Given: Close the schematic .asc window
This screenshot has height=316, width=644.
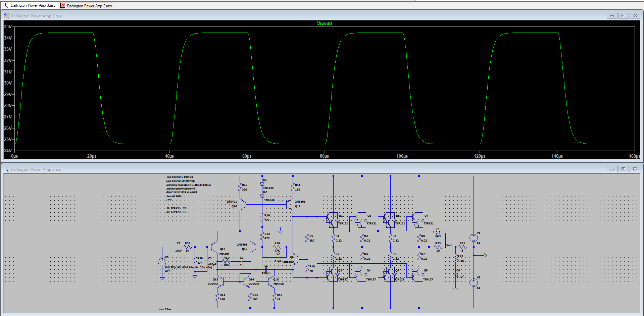Looking at the screenshot, I should [x=635, y=169].
